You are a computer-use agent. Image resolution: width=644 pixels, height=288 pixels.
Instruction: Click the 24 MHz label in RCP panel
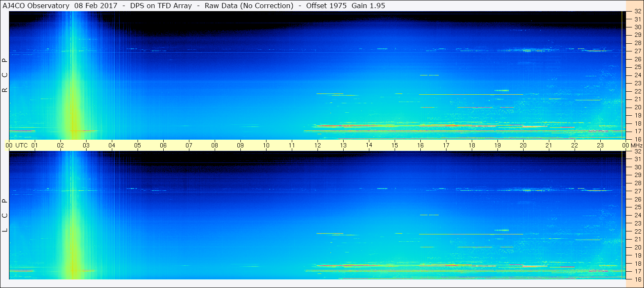coord(637,75)
